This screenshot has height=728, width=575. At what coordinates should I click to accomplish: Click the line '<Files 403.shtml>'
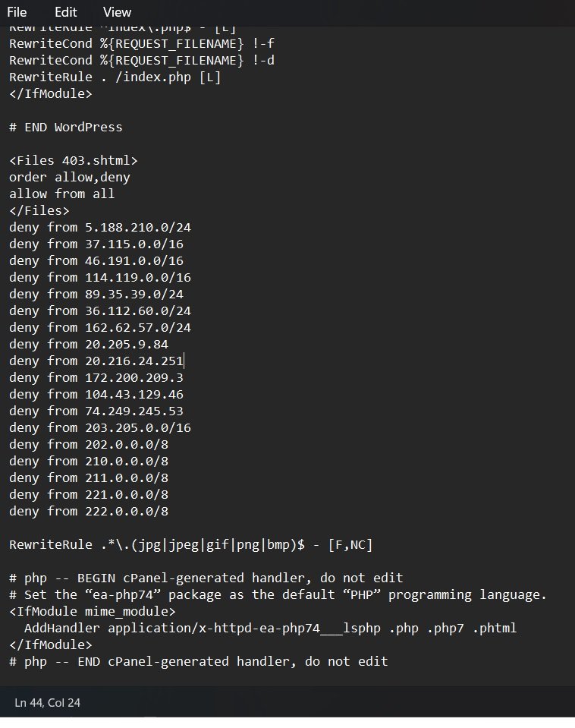(73, 160)
